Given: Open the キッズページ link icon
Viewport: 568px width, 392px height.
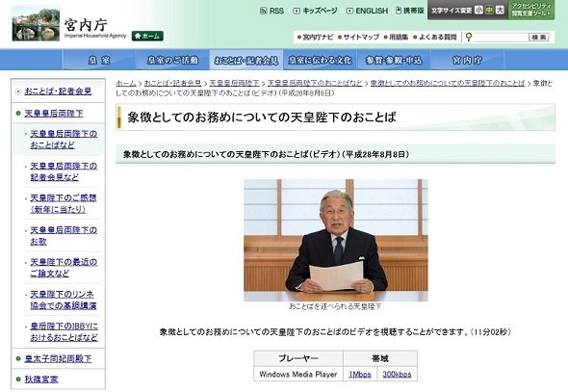Looking at the screenshot, I should [x=297, y=11].
